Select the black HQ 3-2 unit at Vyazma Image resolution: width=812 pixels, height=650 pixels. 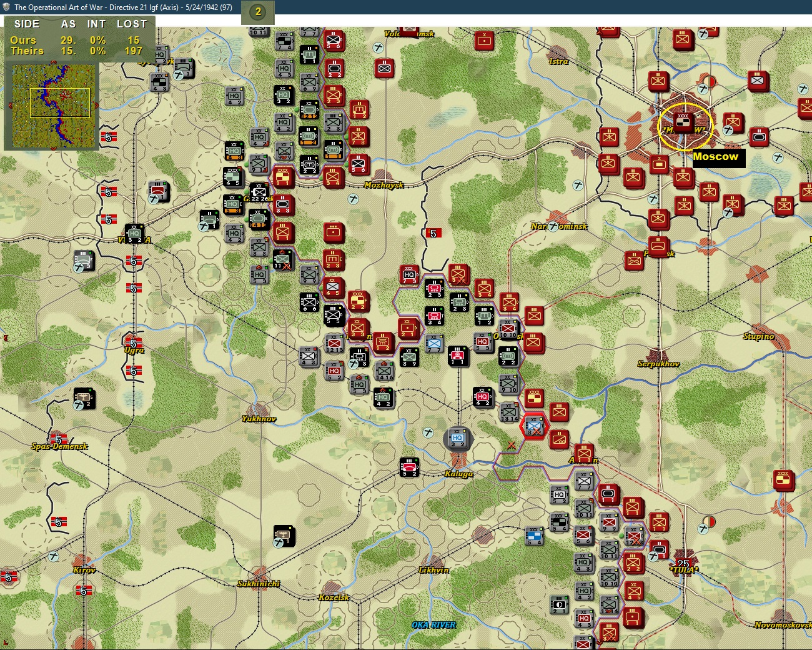pos(134,234)
